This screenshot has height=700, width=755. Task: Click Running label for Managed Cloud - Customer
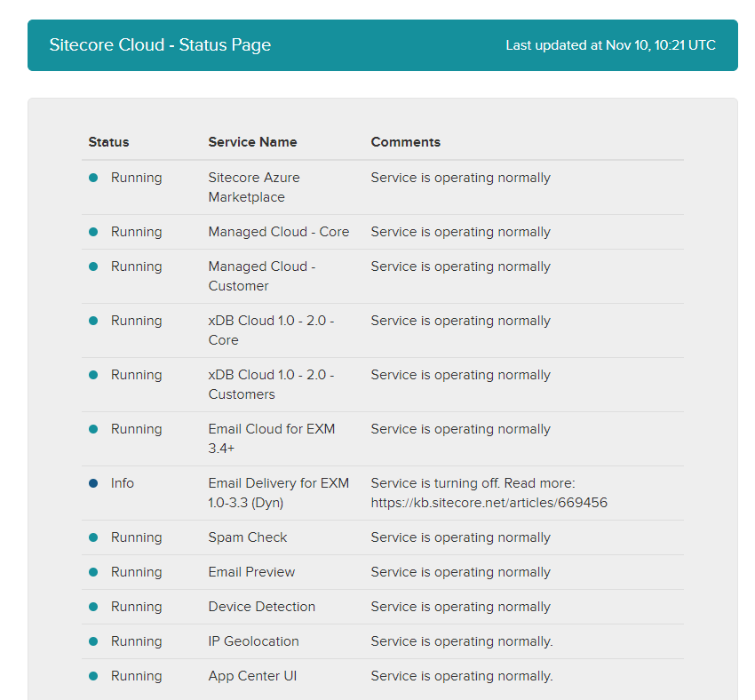(x=136, y=266)
